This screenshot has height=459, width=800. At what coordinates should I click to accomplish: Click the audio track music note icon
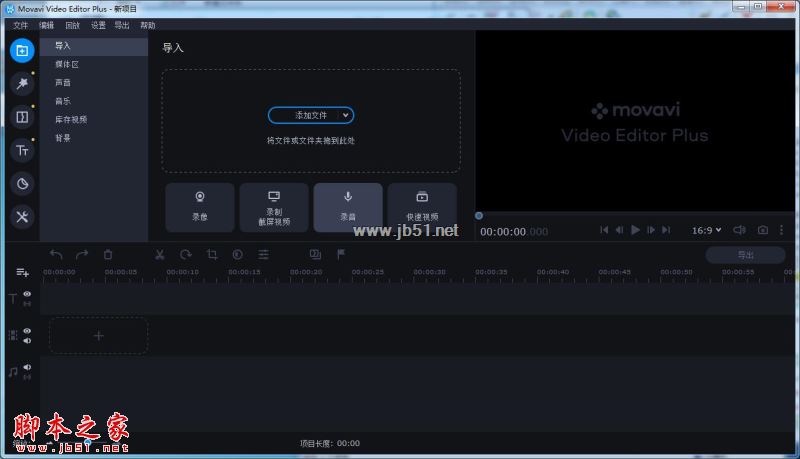(13, 372)
